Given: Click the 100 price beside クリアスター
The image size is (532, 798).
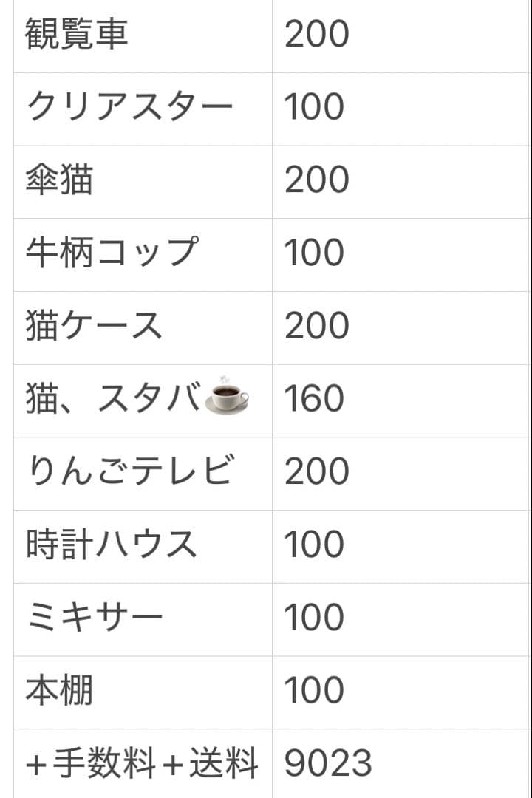Looking at the screenshot, I should (x=314, y=108).
